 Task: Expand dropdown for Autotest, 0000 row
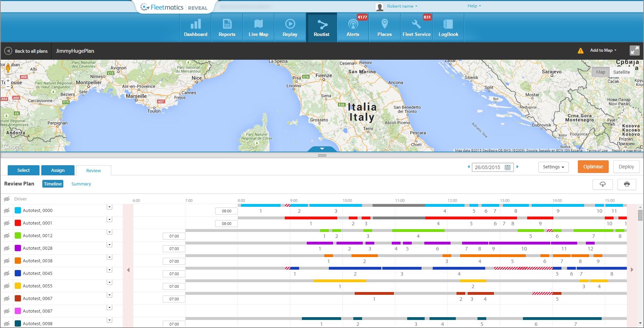click(109, 207)
